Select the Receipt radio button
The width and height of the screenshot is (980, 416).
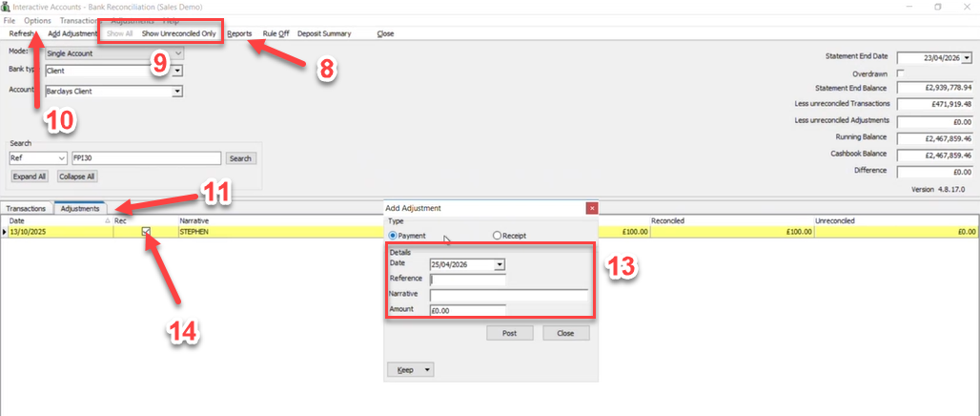(497, 236)
